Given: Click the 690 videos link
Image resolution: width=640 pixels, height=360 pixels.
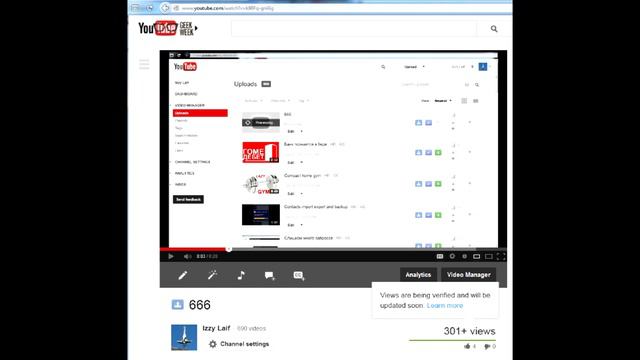Looking at the screenshot, I should tap(251, 329).
